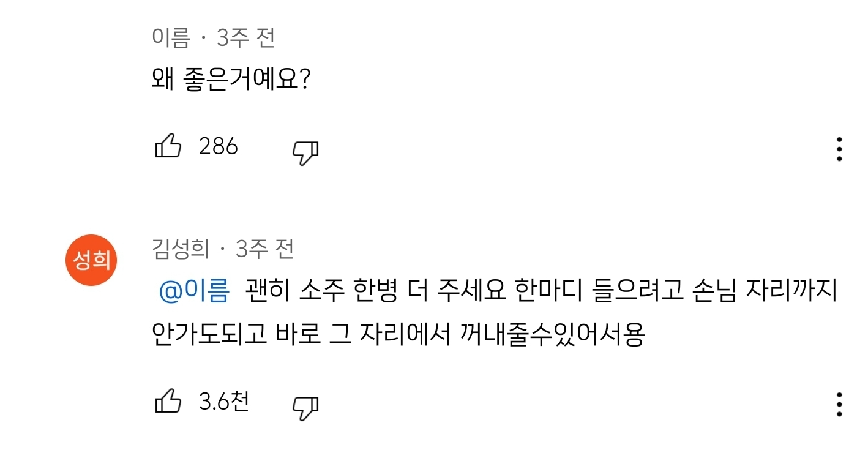Click "3주 전" timestamp beside 이름

pos(245,39)
